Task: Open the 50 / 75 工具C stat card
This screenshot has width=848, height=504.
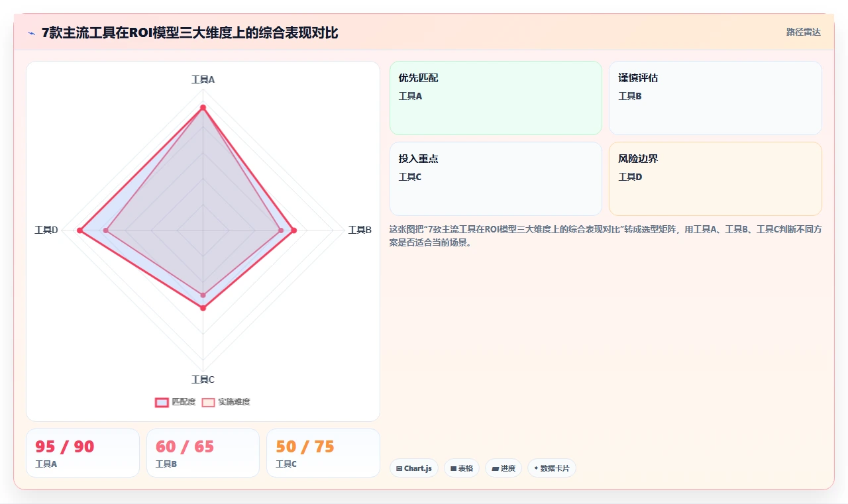Action: click(323, 453)
